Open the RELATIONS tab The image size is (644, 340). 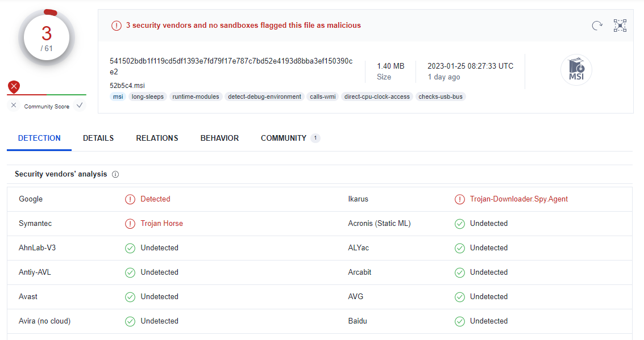(x=157, y=138)
